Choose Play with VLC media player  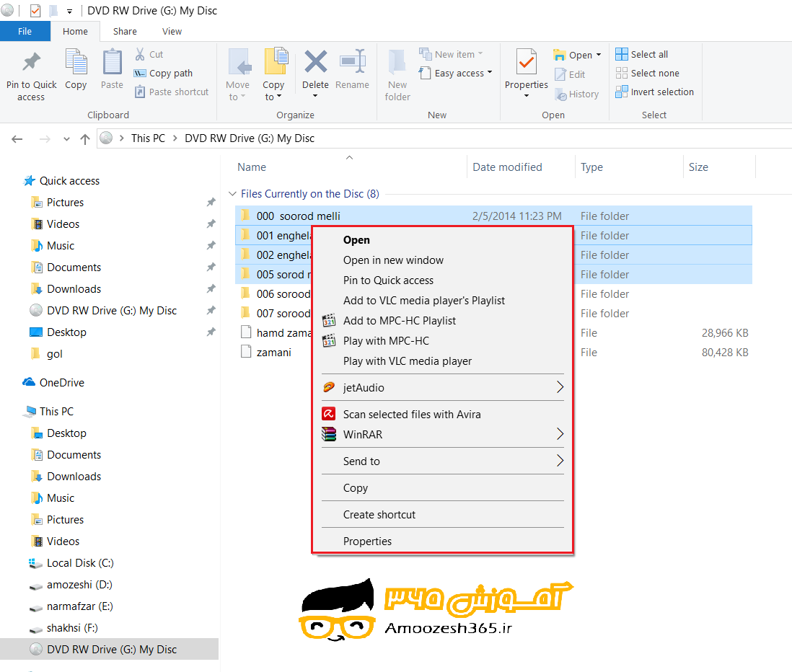pyautogui.click(x=408, y=361)
